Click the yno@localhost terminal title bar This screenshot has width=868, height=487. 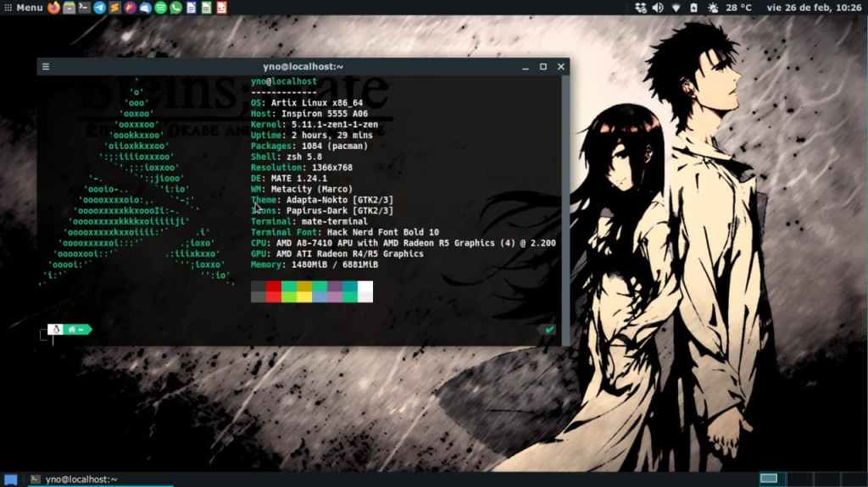[303, 67]
